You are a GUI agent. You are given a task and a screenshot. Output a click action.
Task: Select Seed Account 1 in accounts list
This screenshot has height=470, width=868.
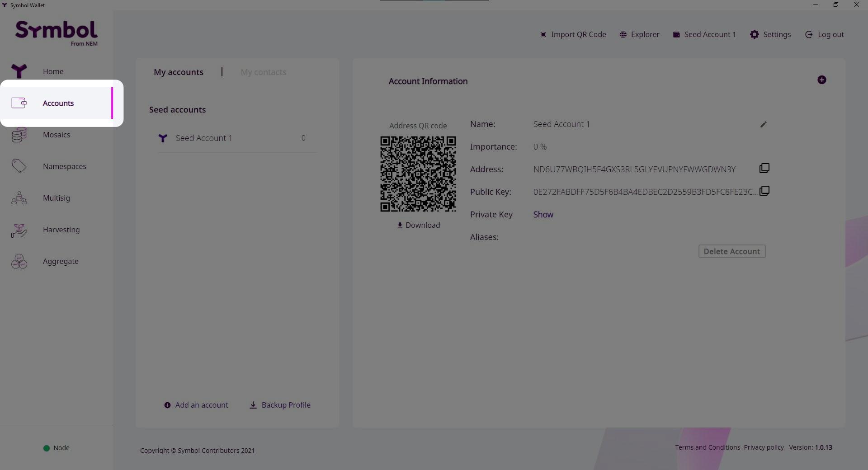[x=204, y=138]
